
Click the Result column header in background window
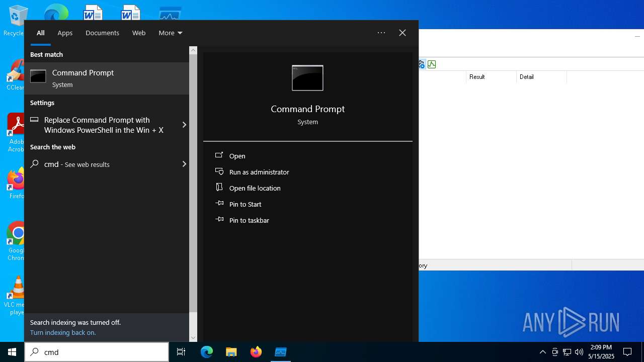click(x=491, y=76)
